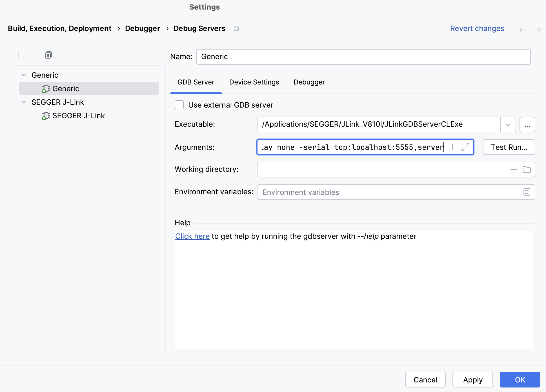This screenshot has height=392, width=546.
Task: Click Revert changes link
Action: point(477,28)
